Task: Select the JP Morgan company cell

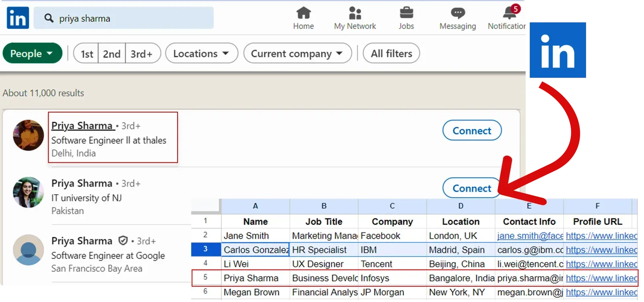Action: point(392,292)
